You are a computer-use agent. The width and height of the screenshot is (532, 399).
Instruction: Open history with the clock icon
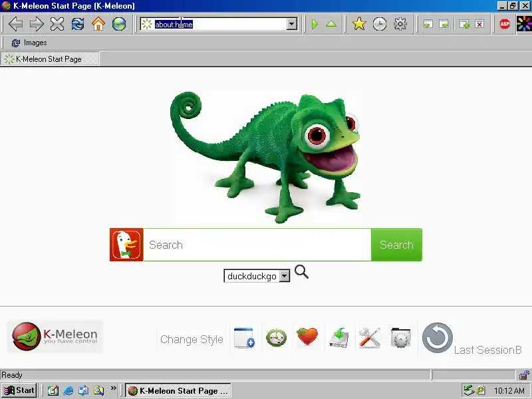(380, 24)
